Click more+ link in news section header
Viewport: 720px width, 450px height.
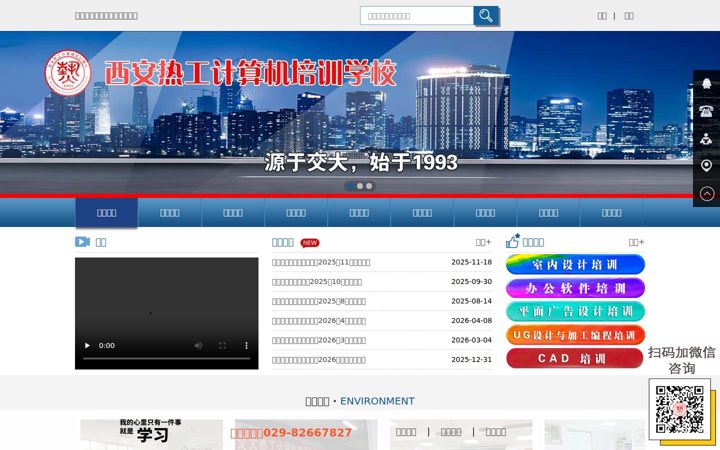(x=484, y=242)
